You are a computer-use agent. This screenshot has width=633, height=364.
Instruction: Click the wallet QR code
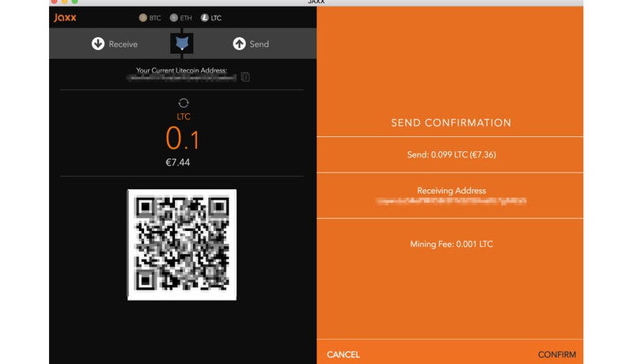click(x=182, y=245)
